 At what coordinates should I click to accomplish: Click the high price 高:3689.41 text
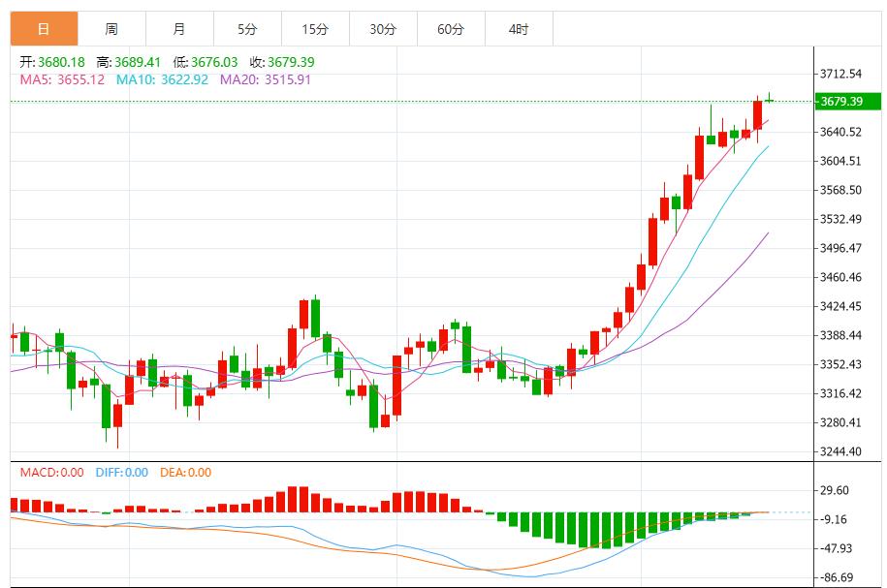tap(131, 62)
